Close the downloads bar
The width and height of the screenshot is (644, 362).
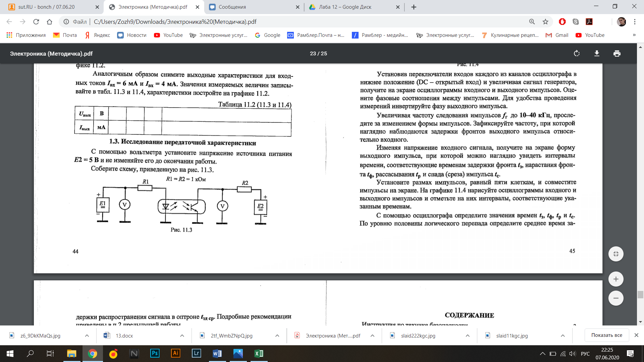pos(636,335)
